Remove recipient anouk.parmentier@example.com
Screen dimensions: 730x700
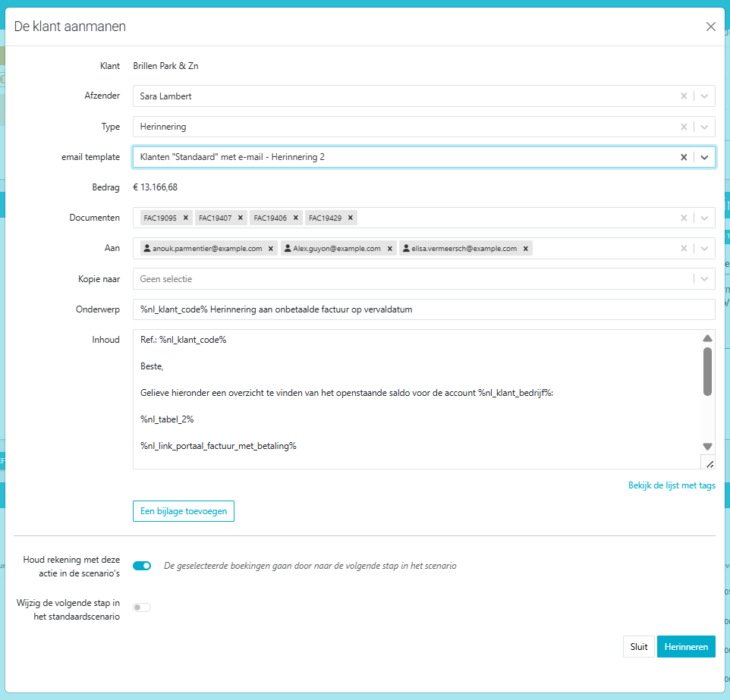[271, 248]
